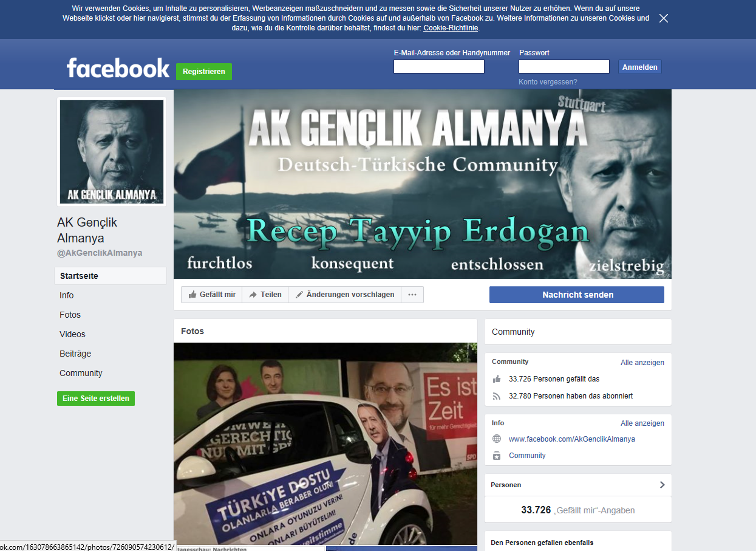Expand the Personen chevron arrow
The height and width of the screenshot is (551, 756).
(662, 485)
